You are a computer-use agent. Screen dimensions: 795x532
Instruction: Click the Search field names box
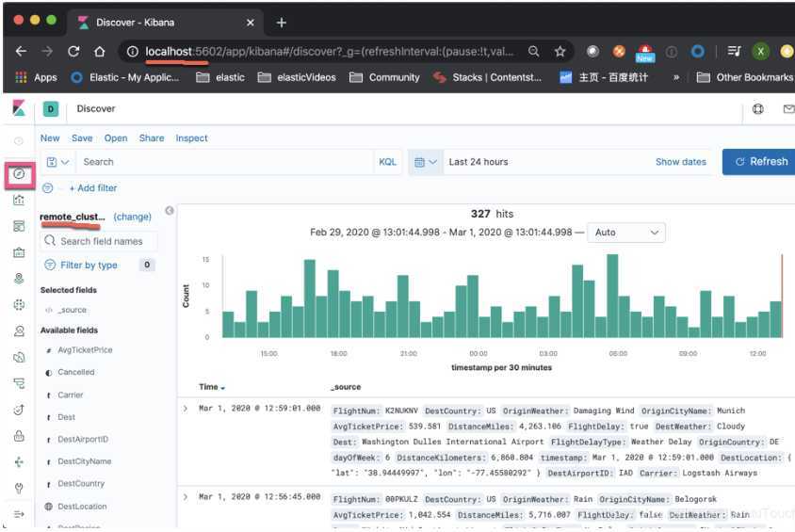pos(98,241)
